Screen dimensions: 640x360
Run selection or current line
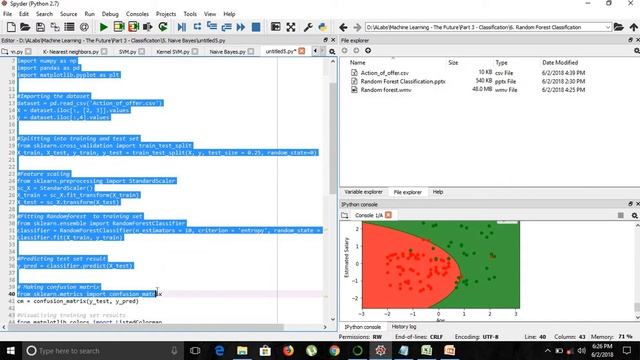coord(148,27)
